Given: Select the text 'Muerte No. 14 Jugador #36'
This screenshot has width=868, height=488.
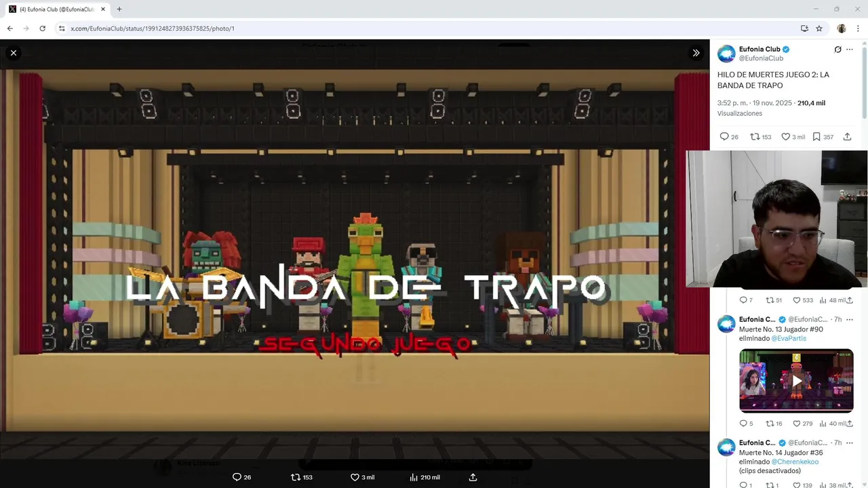Looking at the screenshot, I should point(781,452).
